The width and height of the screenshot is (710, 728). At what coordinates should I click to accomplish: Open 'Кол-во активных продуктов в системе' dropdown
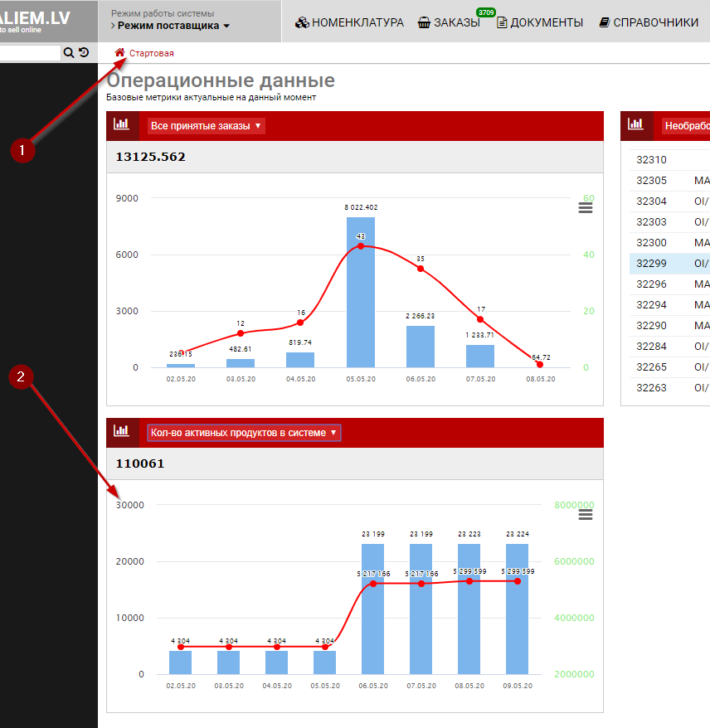click(244, 433)
